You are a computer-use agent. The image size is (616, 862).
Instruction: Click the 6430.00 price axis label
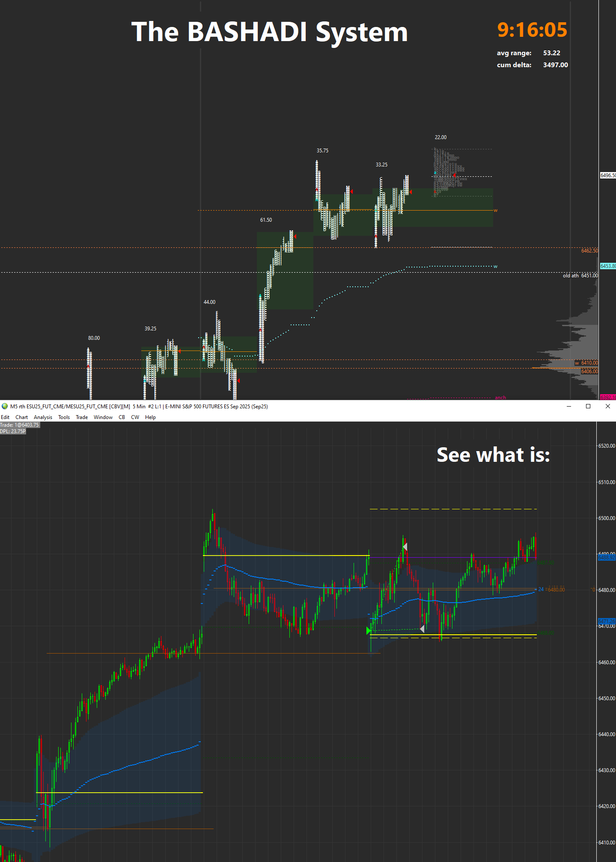(607, 770)
